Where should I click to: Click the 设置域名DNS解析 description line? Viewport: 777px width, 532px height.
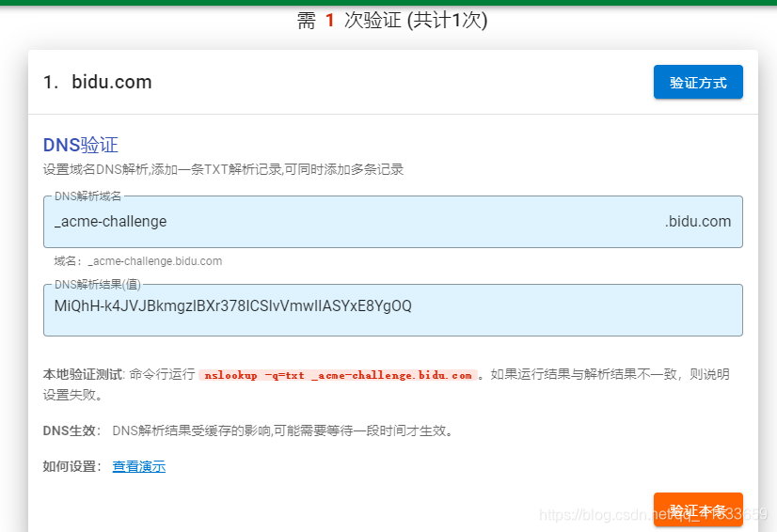(224, 169)
